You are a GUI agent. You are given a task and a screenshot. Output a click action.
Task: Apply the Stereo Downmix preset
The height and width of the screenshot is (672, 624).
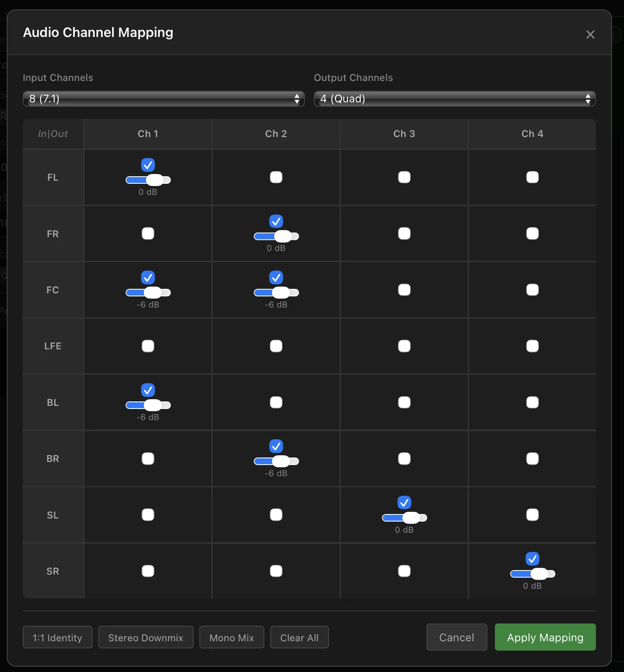point(146,637)
